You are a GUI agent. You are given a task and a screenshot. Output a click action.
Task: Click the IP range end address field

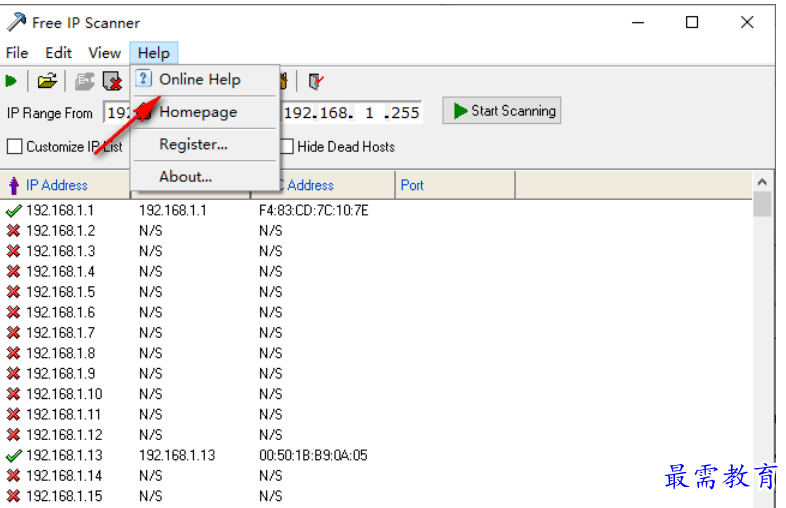coord(351,112)
